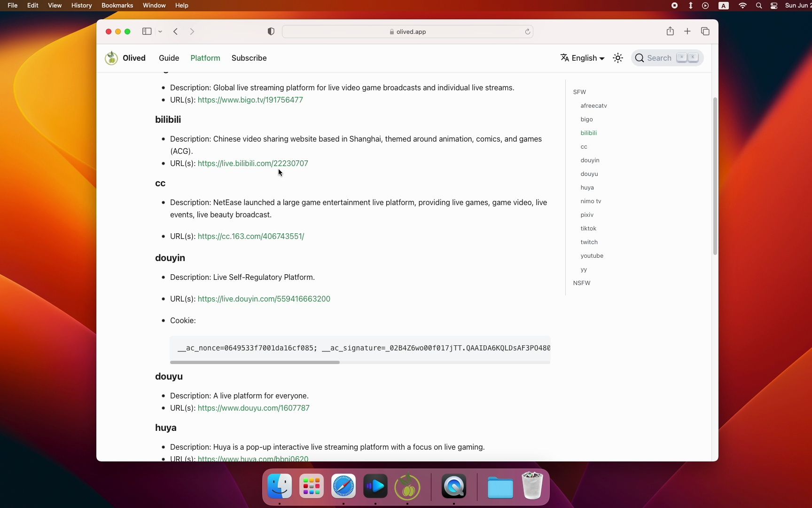Open the sidebar options chevron in Safari

(x=160, y=32)
